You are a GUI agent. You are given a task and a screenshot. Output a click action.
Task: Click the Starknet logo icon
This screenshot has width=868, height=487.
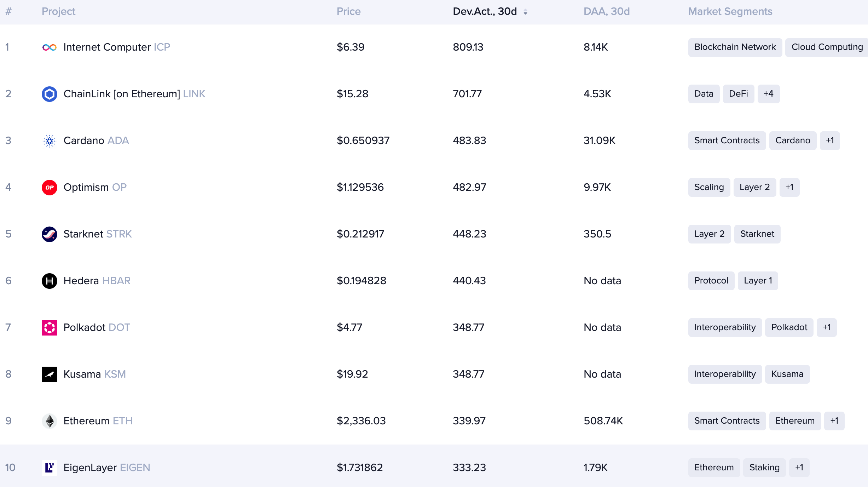coord(50,234)
